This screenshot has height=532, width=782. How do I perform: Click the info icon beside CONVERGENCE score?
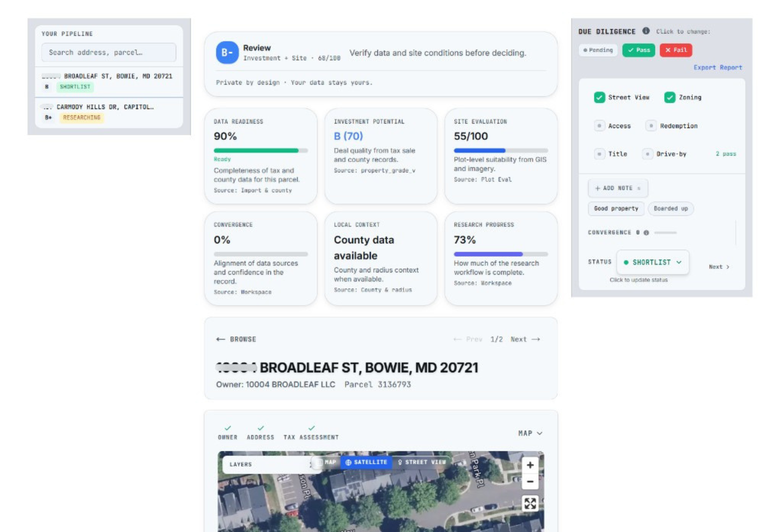point(646,232)
